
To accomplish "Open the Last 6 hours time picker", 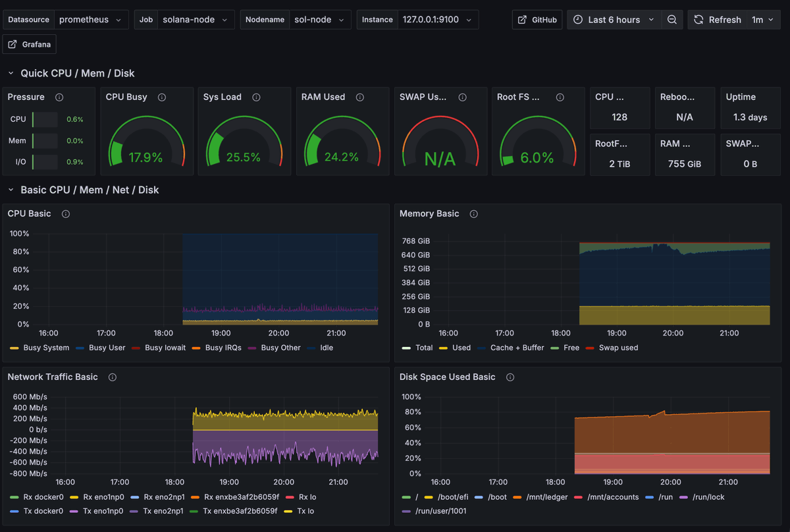I will (614, 20).
